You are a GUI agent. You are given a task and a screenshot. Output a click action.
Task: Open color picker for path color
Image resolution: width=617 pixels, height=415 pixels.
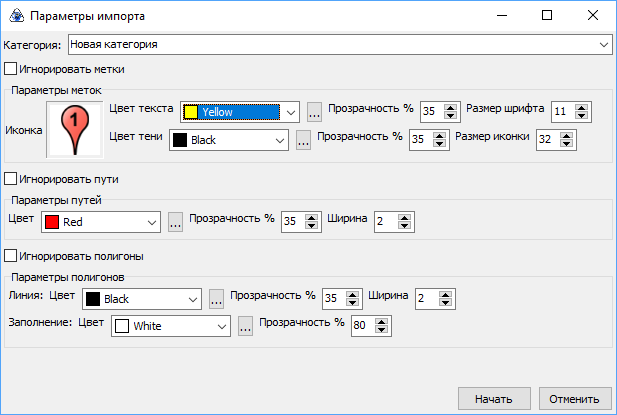coord(175,222)
